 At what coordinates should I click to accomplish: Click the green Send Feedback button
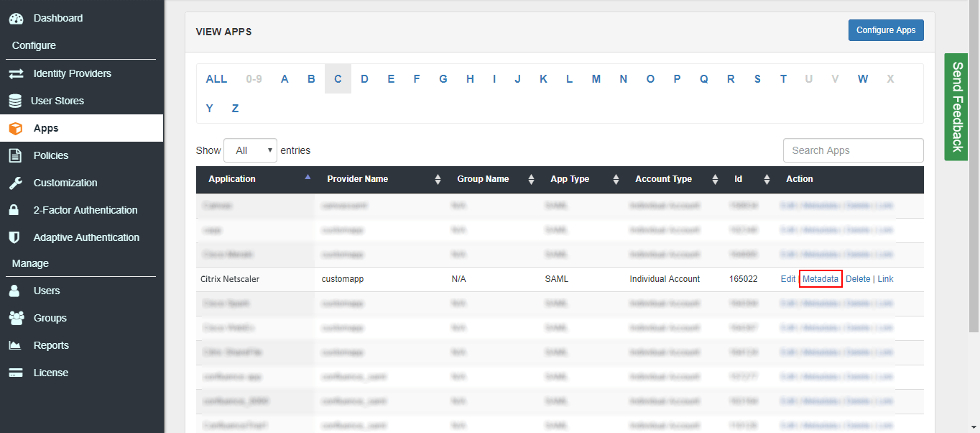point(956,108)
